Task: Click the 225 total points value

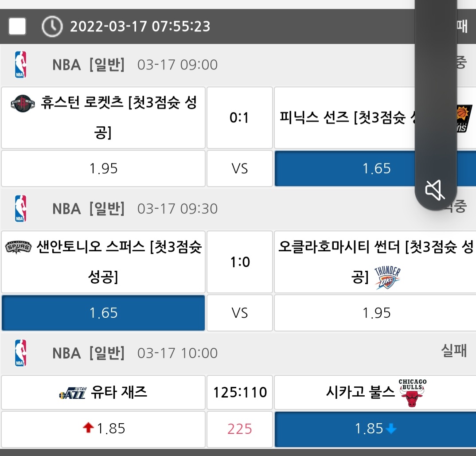Action: [239, 429]
